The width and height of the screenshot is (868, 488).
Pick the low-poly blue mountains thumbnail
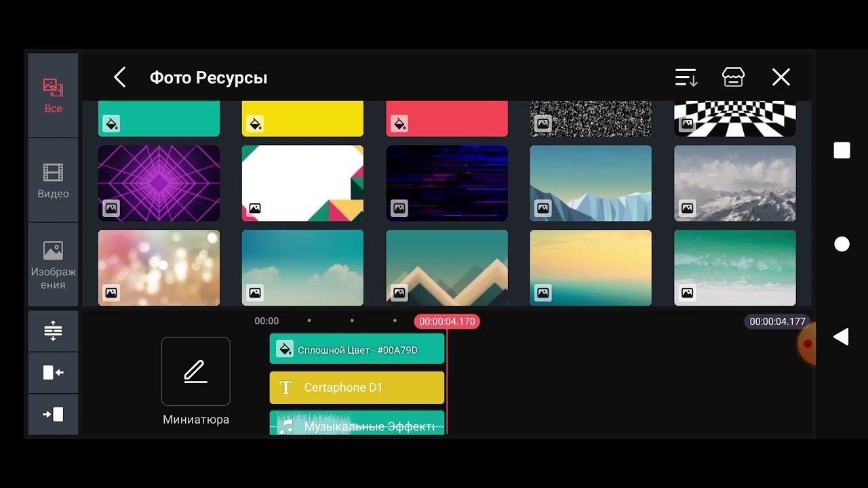pos(591,183)
